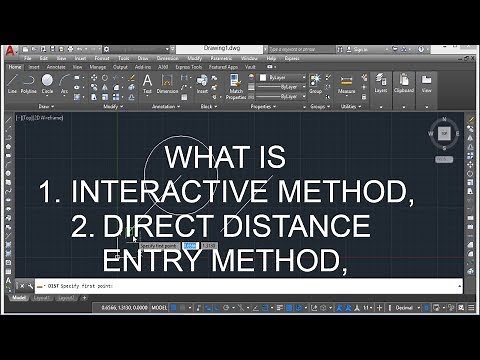
Task: Switch to the Annotate ribbon tab
Action: (56, 67)
